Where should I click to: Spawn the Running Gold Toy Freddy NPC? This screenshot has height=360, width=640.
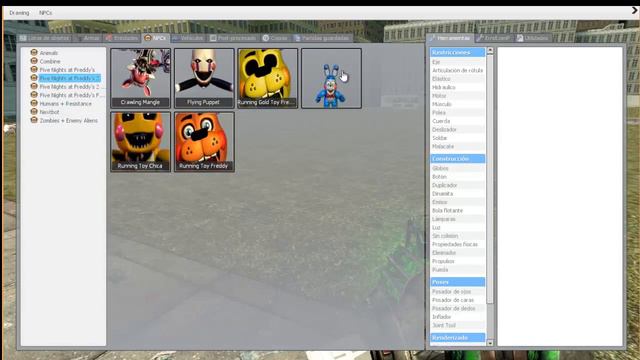(x=268, y=78)
